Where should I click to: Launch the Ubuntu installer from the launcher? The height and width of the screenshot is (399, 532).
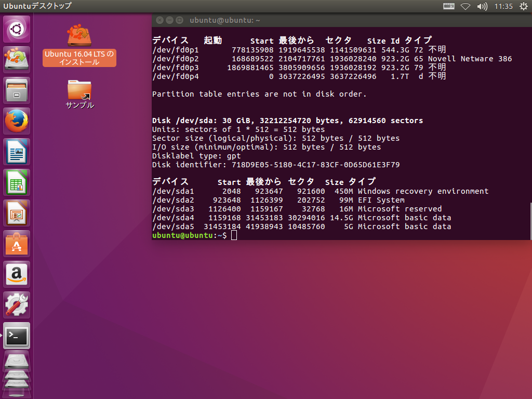coord(17,59)
